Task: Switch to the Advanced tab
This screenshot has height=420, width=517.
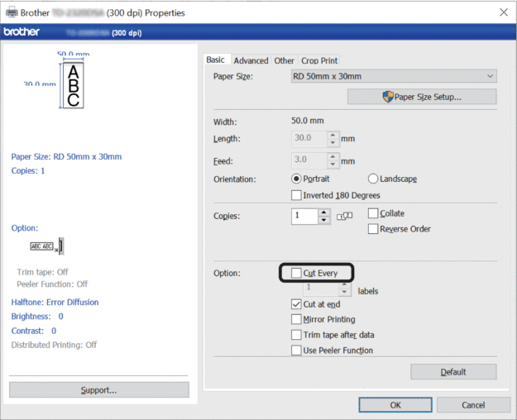Action: pos(251,60)
